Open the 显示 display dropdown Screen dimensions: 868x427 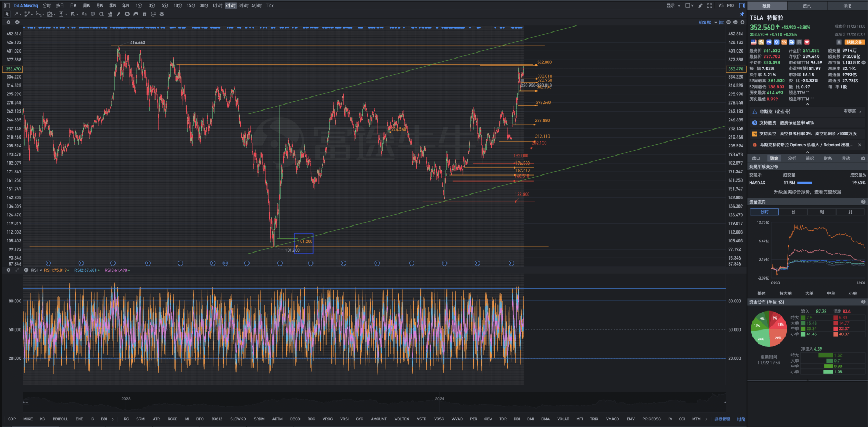[x=672, y=5]
